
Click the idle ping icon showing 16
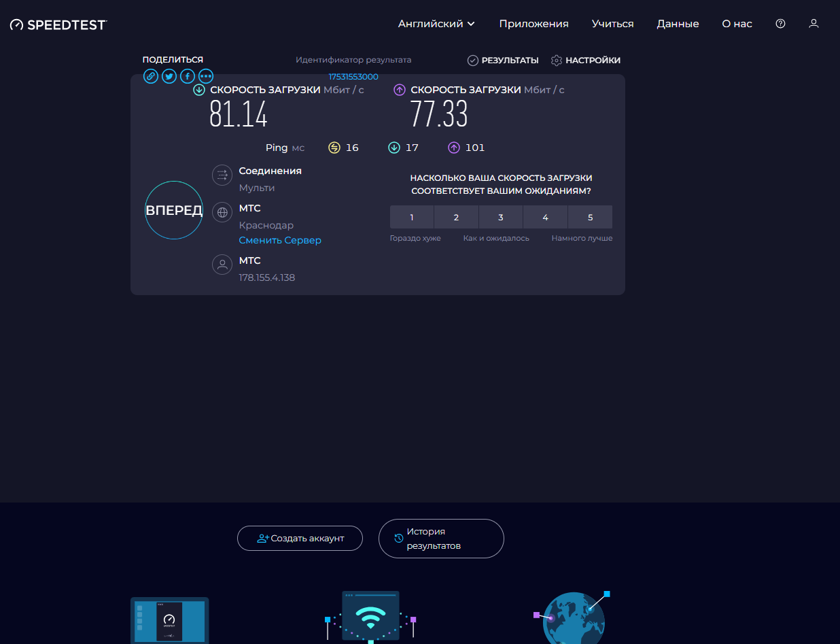point(334,148)
